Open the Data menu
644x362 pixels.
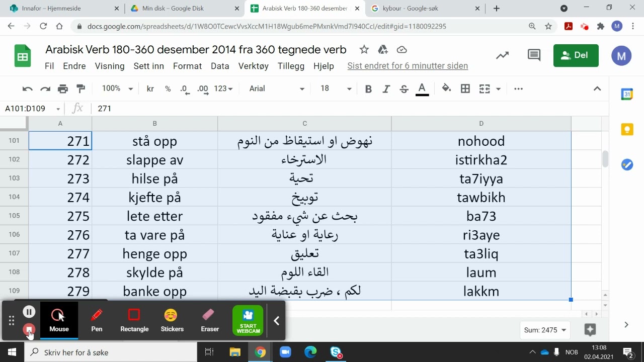pyautogui.click(x=220, y=66)
